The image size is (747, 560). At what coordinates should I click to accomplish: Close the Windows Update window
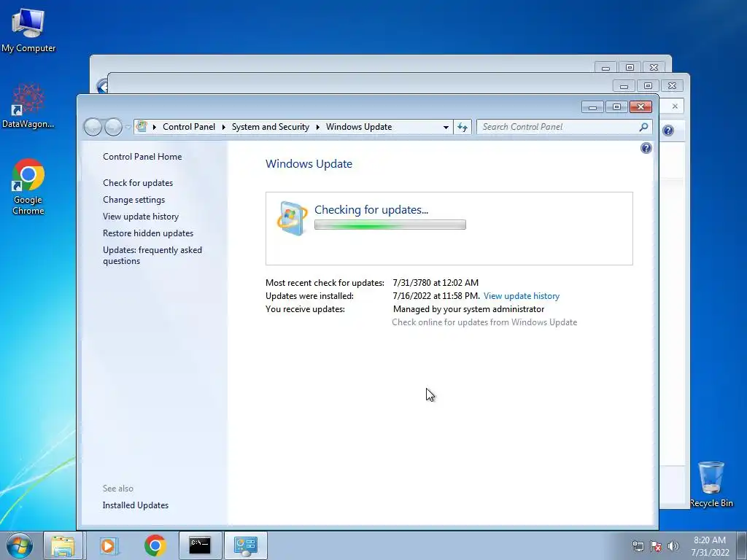click(640, 107)
